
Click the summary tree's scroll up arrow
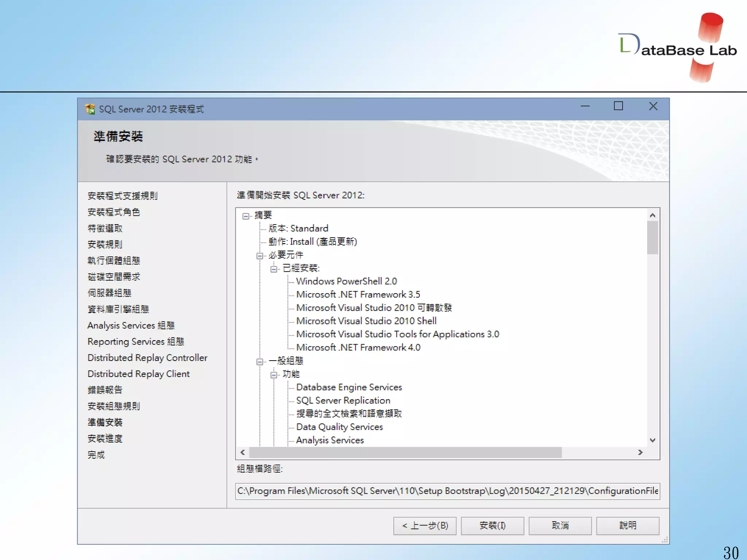[x=653, y=215]
